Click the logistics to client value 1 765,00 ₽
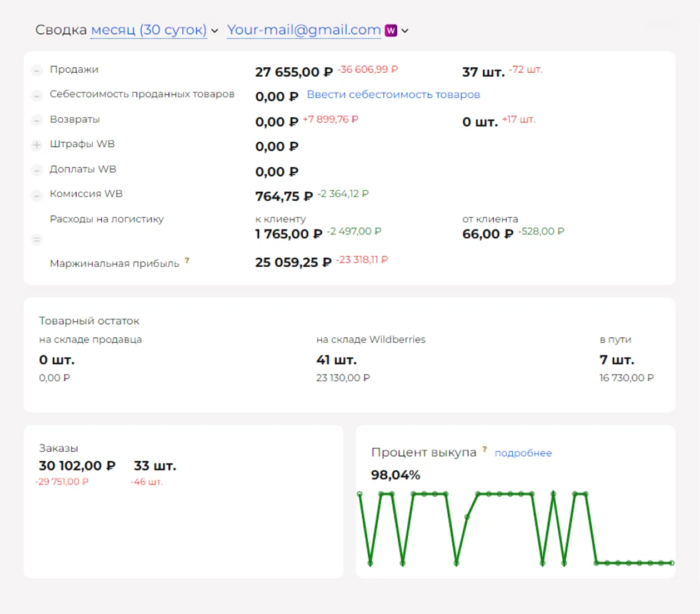Screen dimensions: 700x614 point(289,234)
